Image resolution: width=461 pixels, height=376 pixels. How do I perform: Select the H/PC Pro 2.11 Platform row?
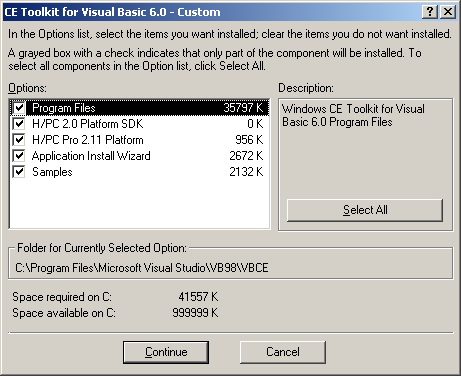139,140
